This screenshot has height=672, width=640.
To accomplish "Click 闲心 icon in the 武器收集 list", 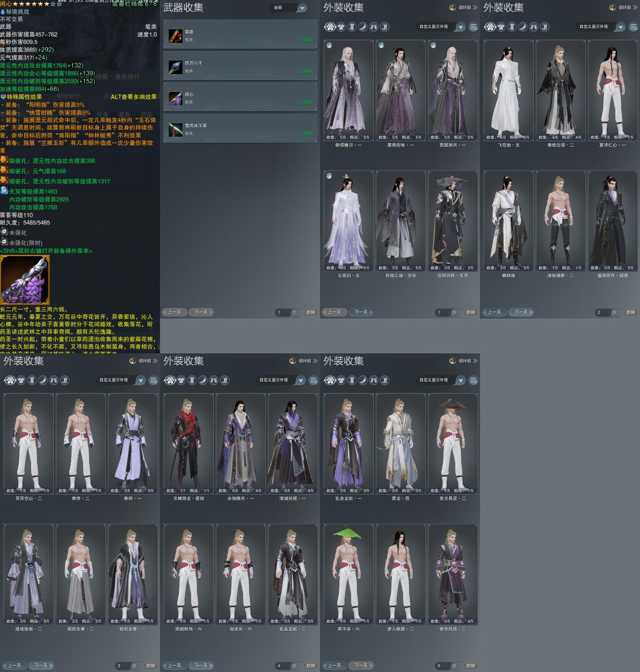I will coord(176,98).
